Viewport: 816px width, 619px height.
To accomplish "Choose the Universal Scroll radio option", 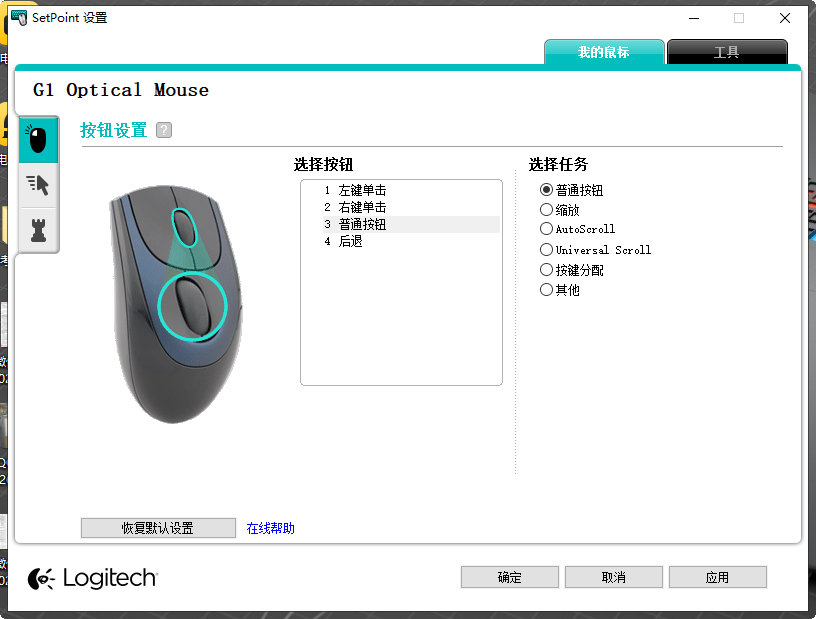I will (595, 250).
